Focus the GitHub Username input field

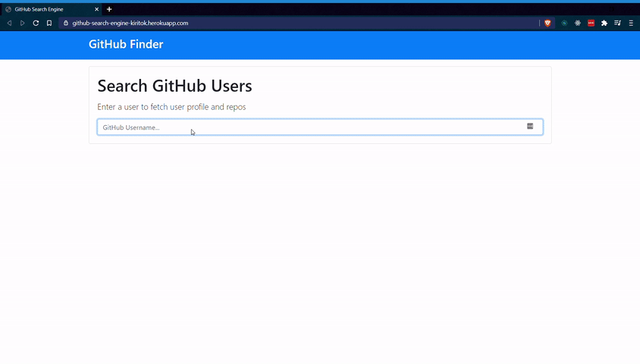point(320,127)
